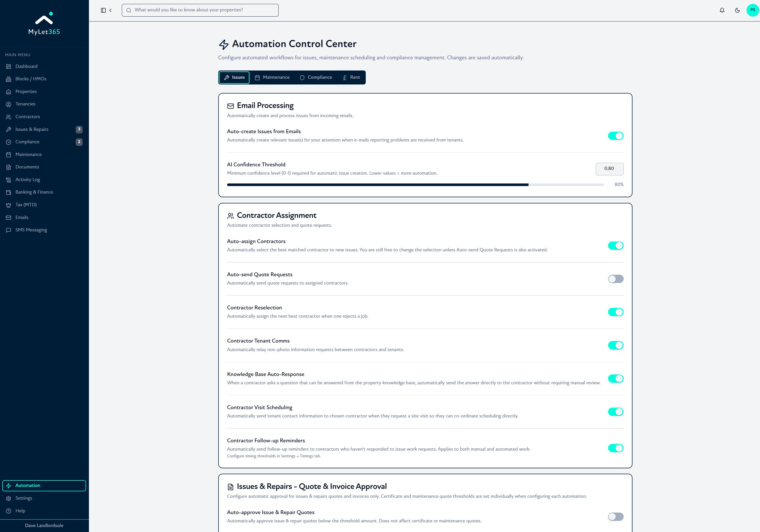
Task: Click the Compliance check-circle icon
Action: pyautogui.click(x=9, y=142)
